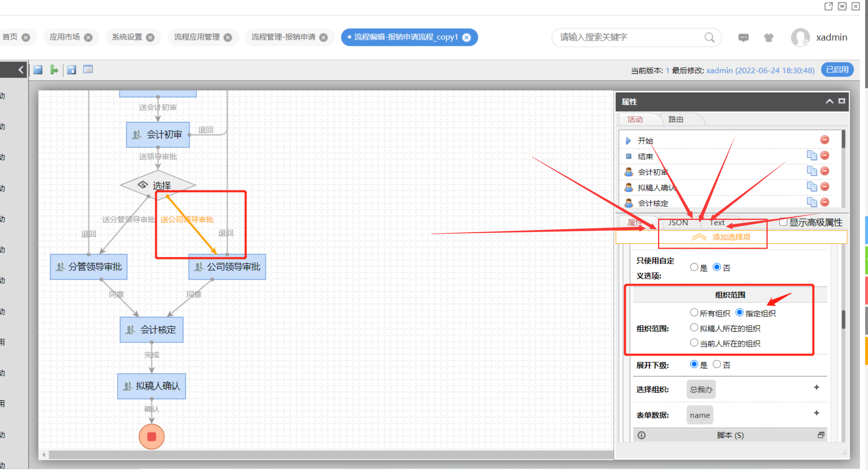Screen dimensions: 868x470
Task: Open the JSON tab in properties
Action: (x=678, y=223)
